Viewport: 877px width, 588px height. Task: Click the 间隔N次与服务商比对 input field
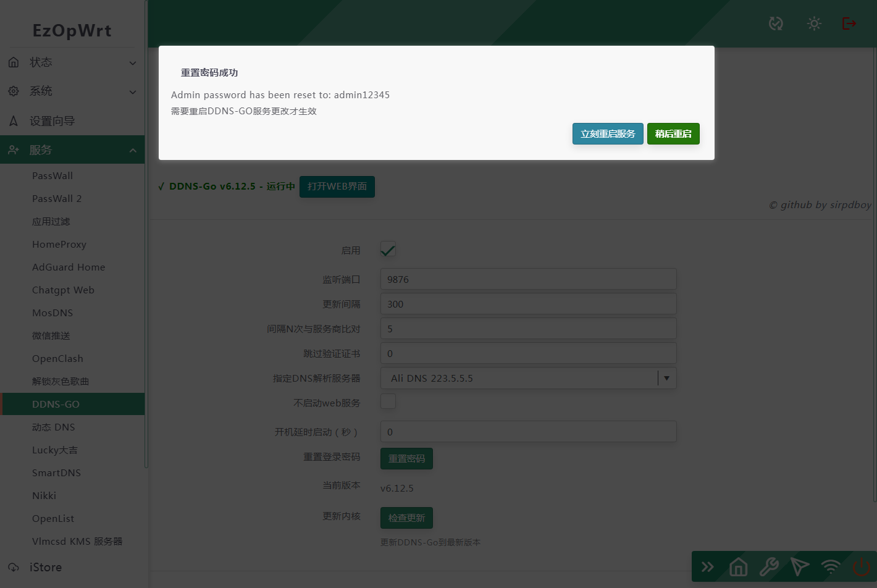[529, 329]
